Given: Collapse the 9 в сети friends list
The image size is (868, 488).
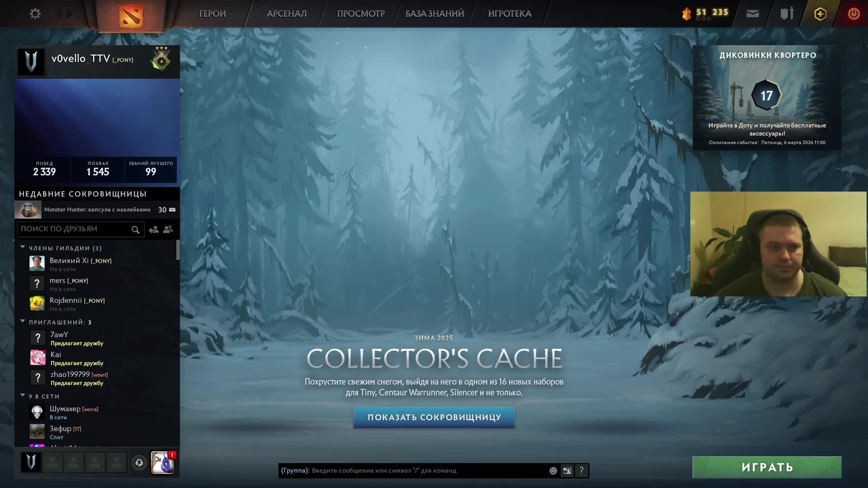Looking at the screenshot, I should coord(23,396).
